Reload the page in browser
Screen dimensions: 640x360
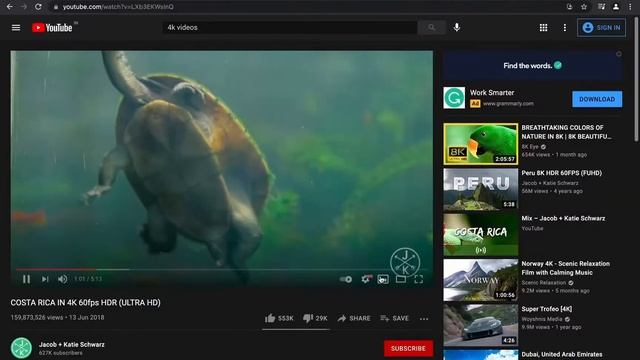pos(38,7)
